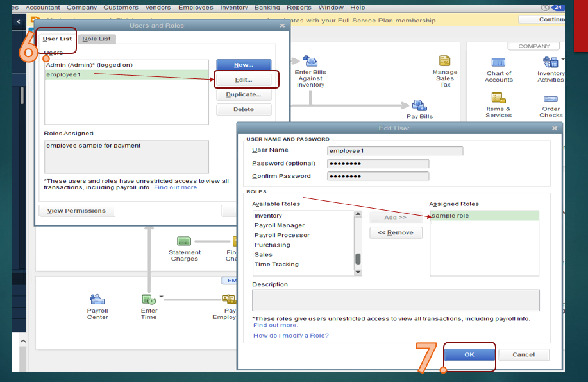Select Admin (Admin) user in list

[x=126, y=65]
